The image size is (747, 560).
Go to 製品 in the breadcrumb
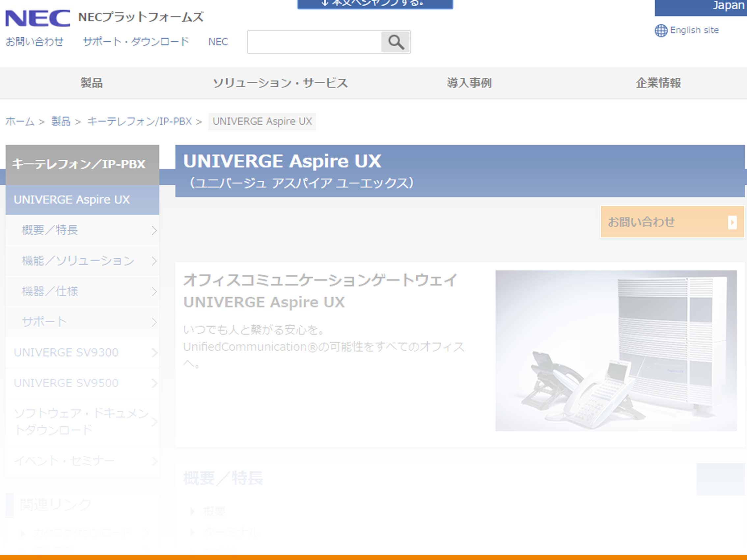(x=61, y=121)
